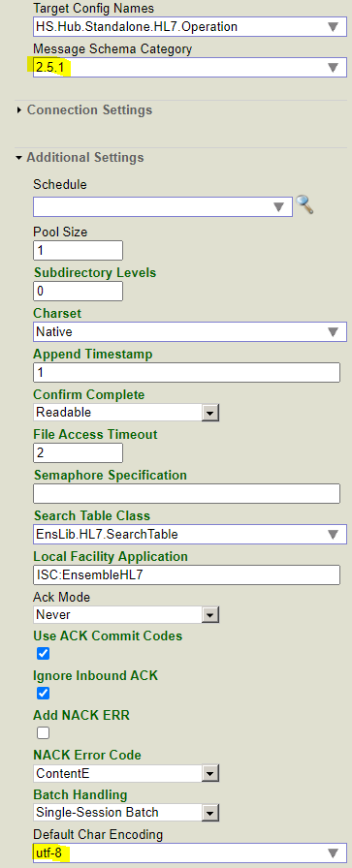Open the Message Schema Category dropdown
The image size is (352, 868).
pyautogui.click(x=190, y=68)
